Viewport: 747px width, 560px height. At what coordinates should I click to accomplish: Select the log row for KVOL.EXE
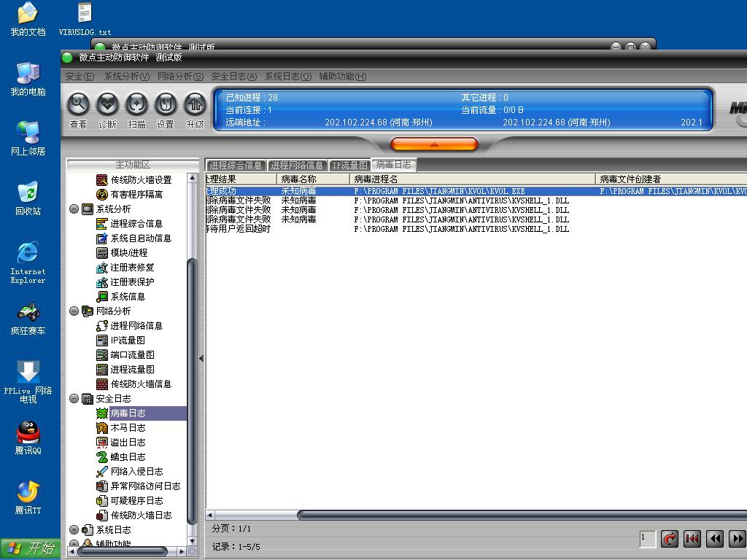[476, 191]
